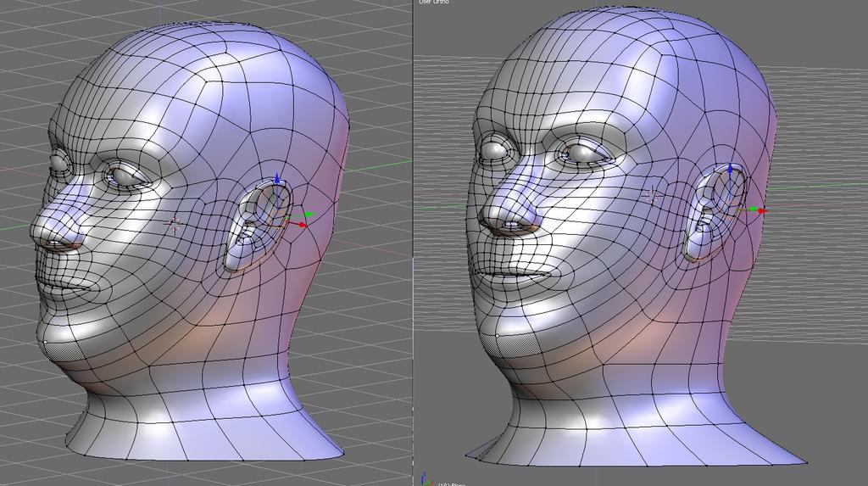Click the blue Z-axis arrow in right viewport
The width and height of the screenshot is (868, 486).
click(730, 169)
